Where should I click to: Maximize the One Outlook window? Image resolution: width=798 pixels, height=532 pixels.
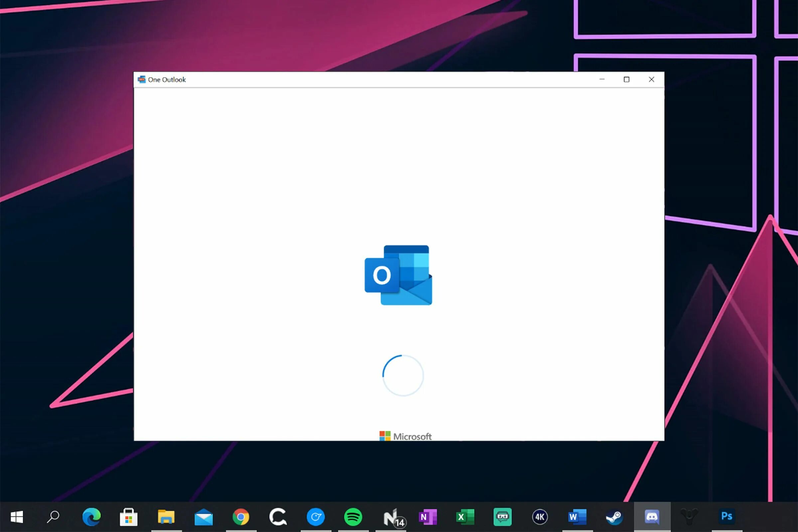tap(627, 79)
